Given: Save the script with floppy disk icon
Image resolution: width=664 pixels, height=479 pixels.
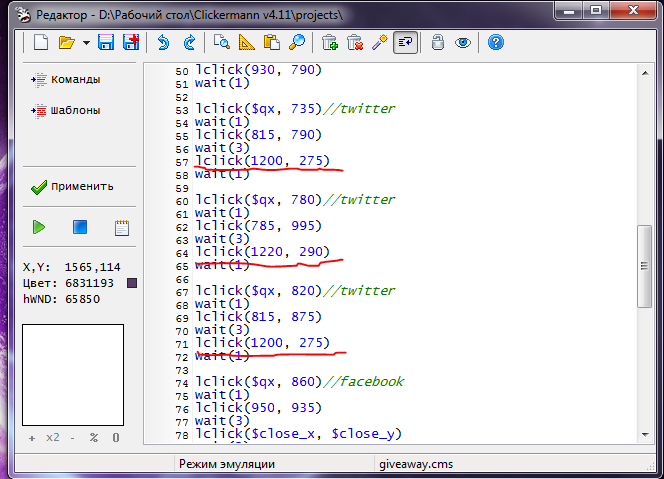Looking at the screenshot, I should point(106,43).
